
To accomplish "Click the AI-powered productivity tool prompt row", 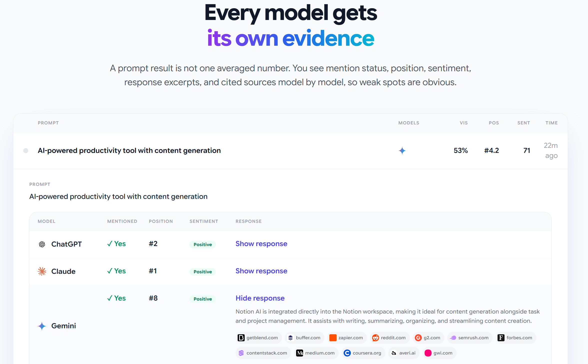I will pos(129,150).
